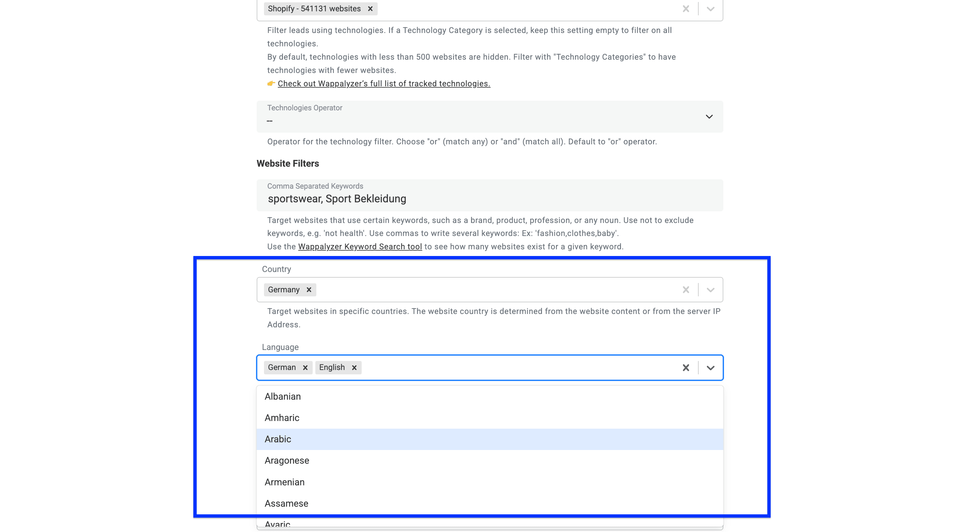Open Wappalyzer's full list of tracked technologies
The width and height of the screenshot is (980, 532).
point(383,84)
